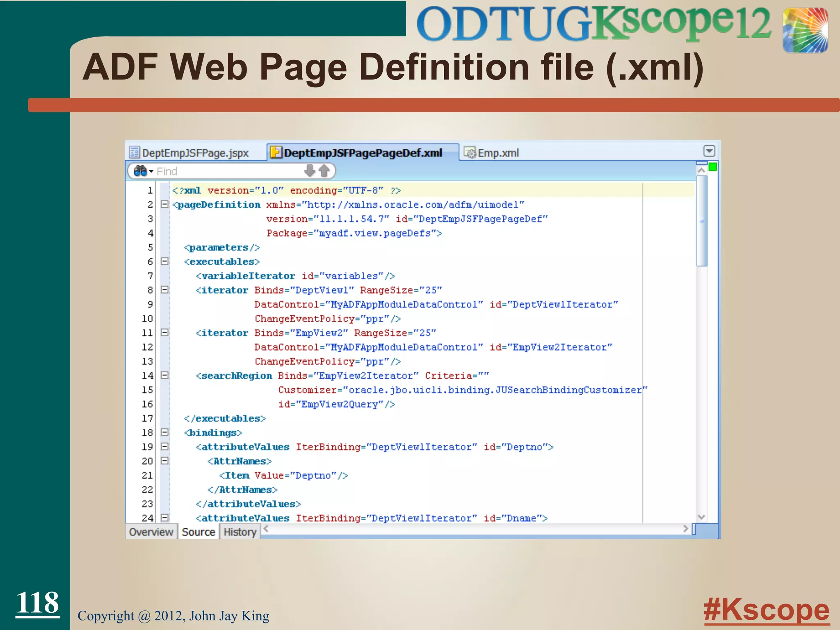Screen dimensions: 840x630
Task: Click the parameters tag on line 5
Action: pos(222,247)
